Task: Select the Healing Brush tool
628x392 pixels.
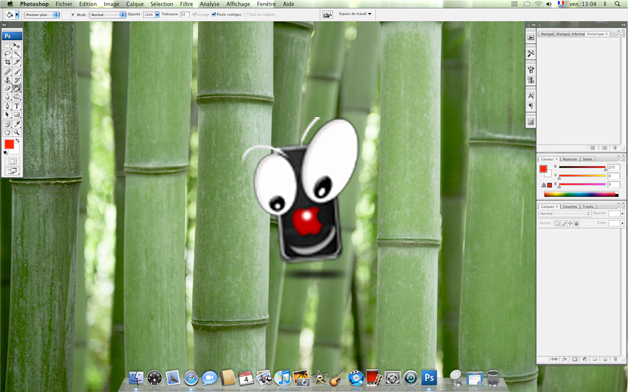Action: tap(7, 72)
